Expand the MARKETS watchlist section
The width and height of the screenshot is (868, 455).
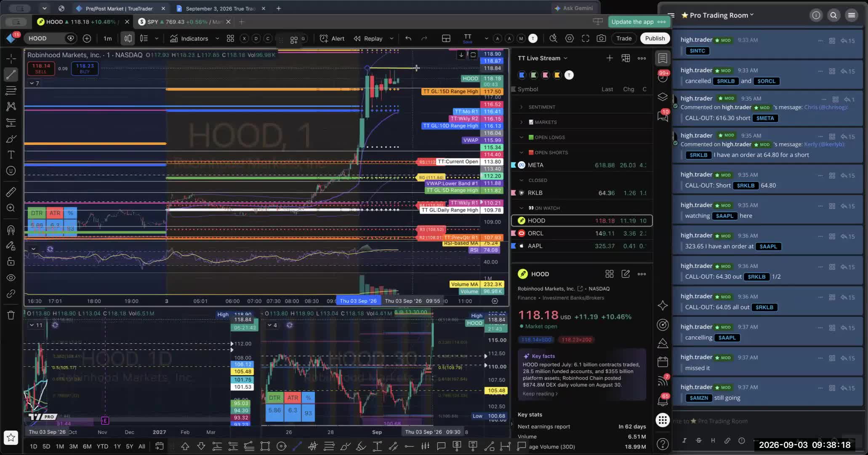click(x=522, y=122)
